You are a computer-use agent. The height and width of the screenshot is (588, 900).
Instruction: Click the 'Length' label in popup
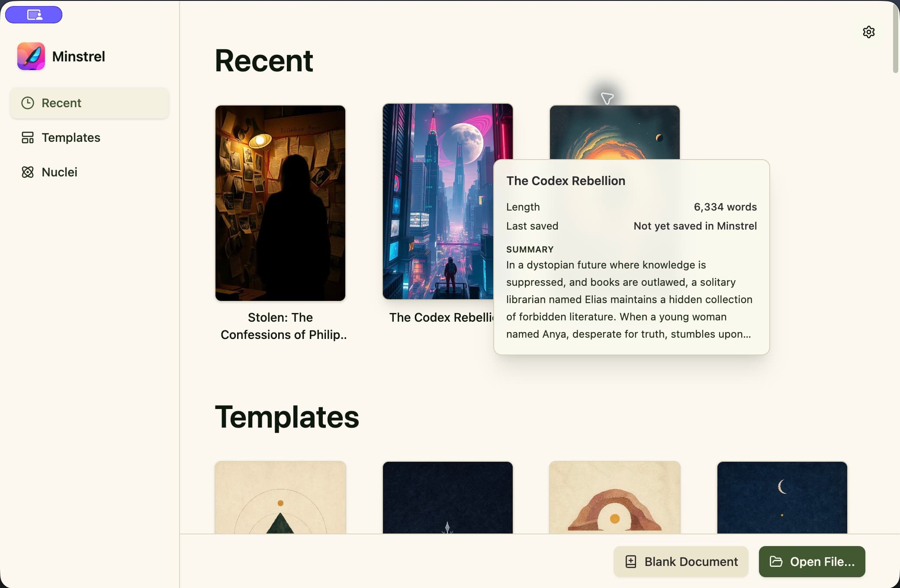523,207
